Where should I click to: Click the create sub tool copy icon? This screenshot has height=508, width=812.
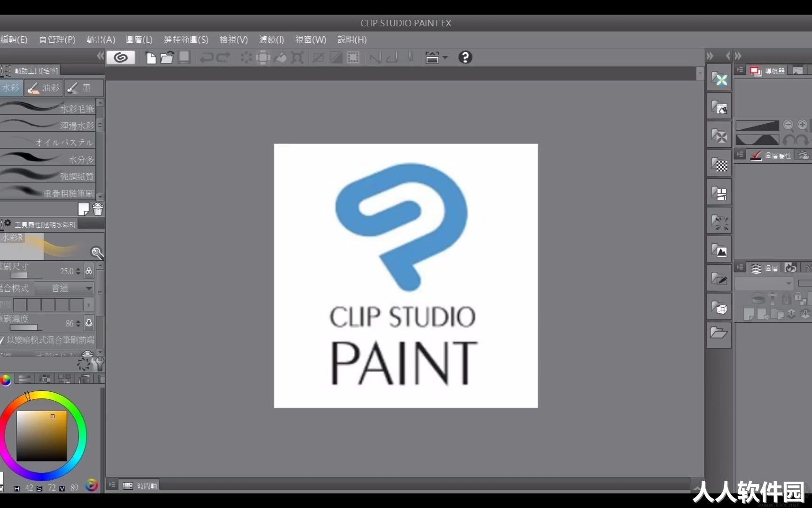(x=83, y=209)
